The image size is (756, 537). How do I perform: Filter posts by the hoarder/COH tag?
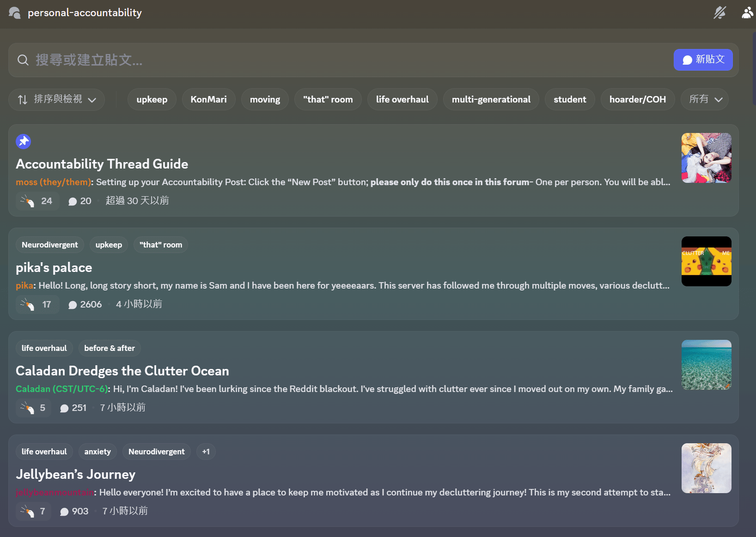tap(637, 100)
